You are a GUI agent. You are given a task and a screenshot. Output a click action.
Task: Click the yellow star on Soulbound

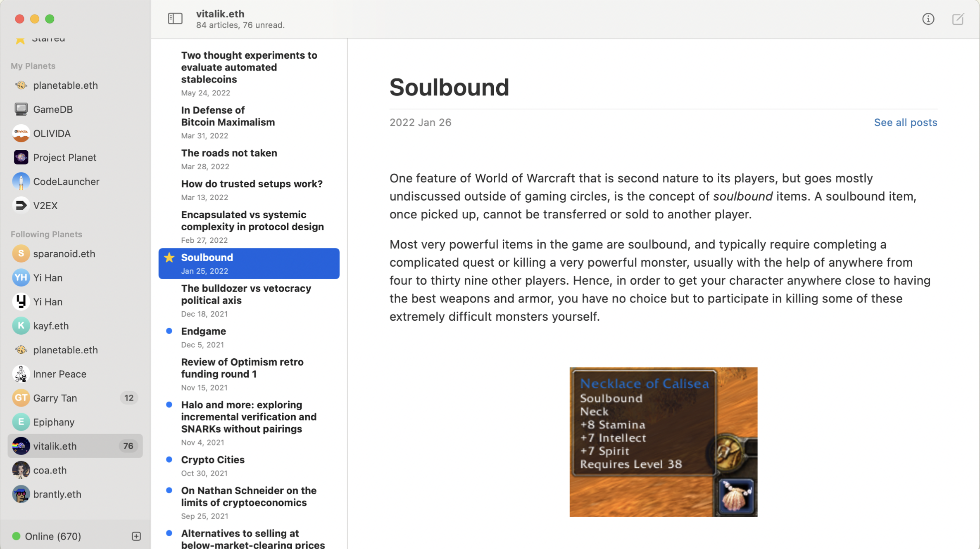click(x=169, y=257)
